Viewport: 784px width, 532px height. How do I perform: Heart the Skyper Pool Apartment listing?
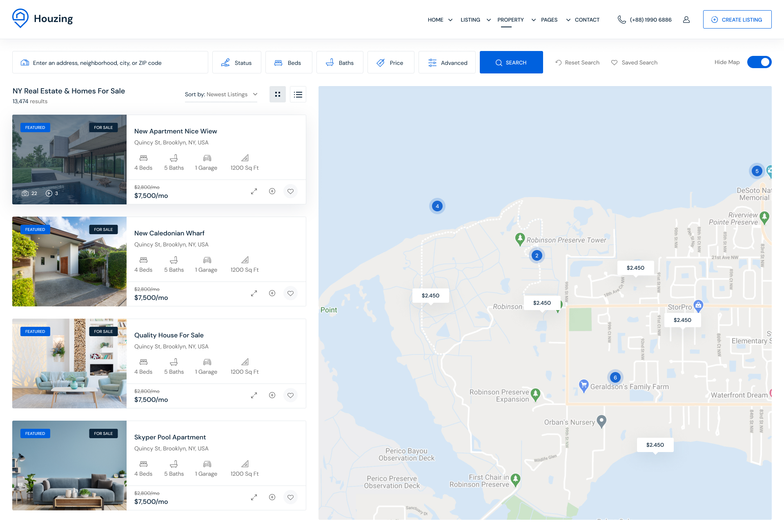pos(290,497)
